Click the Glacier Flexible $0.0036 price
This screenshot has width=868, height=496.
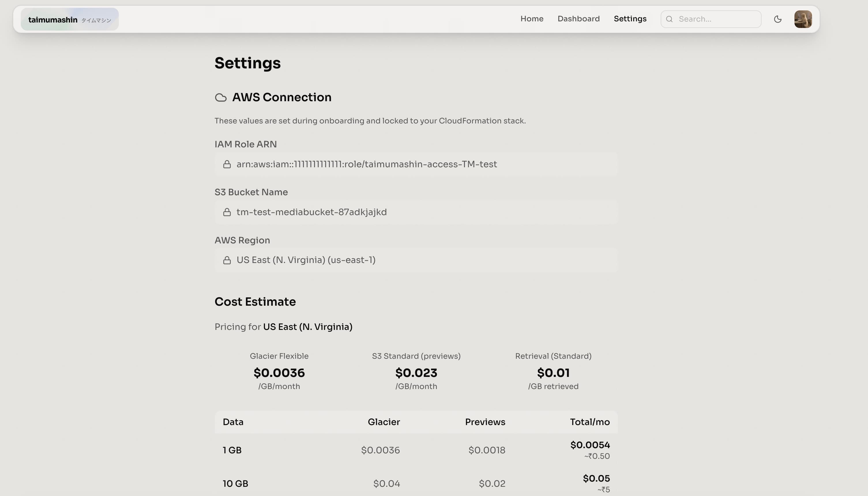[x=279, y=373]
